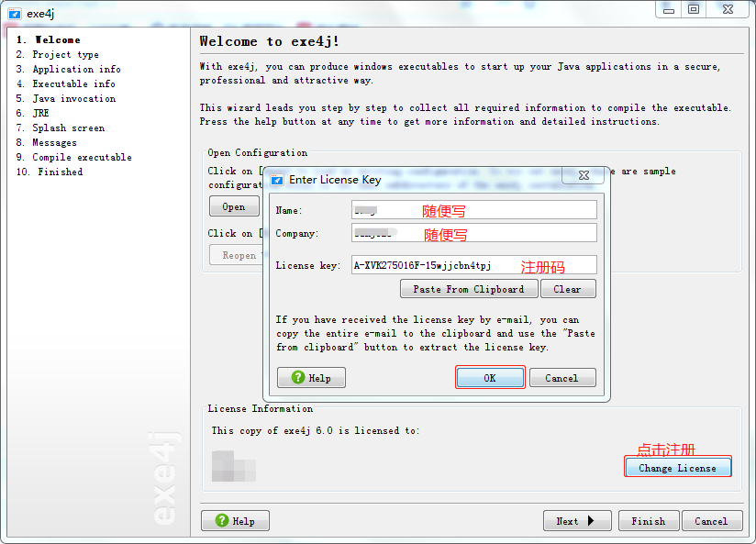
Task: Click the 'Welcome to exe4j!' heading
Action: click(270, 41)
